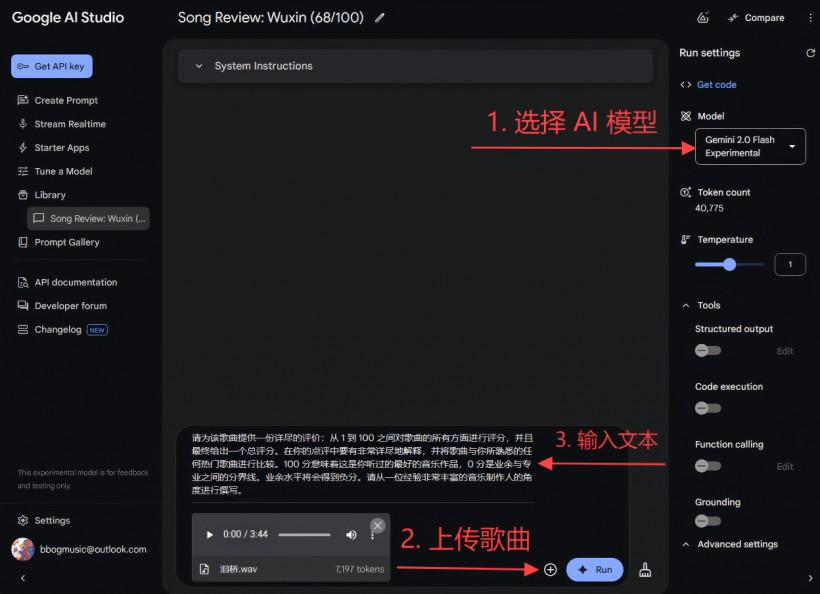The width and height of the screenshot is (820, 594).
Task: Turn on the Grounding switch
Action: click(x=708, y=521)
